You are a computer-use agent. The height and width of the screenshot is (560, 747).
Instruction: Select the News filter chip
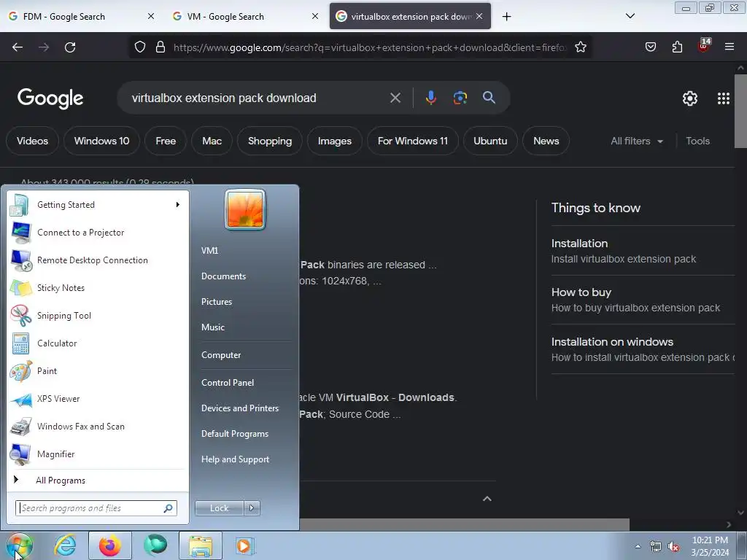(546, 141)
